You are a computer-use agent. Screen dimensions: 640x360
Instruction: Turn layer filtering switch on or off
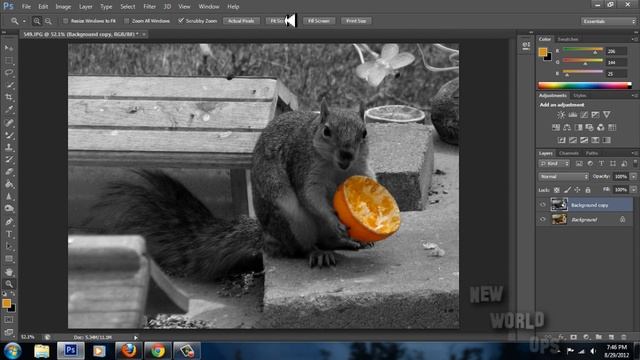[635, 163]
